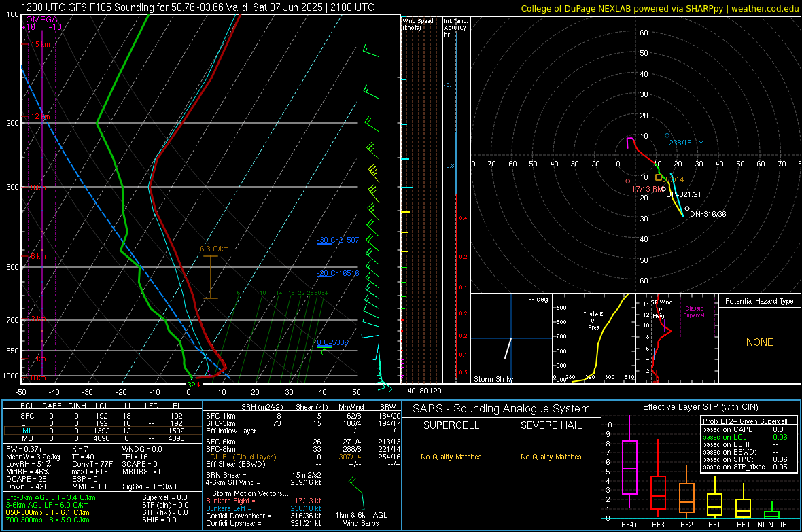
Task: Click the white Storm Slinky line
Action: tap(508, 348)
